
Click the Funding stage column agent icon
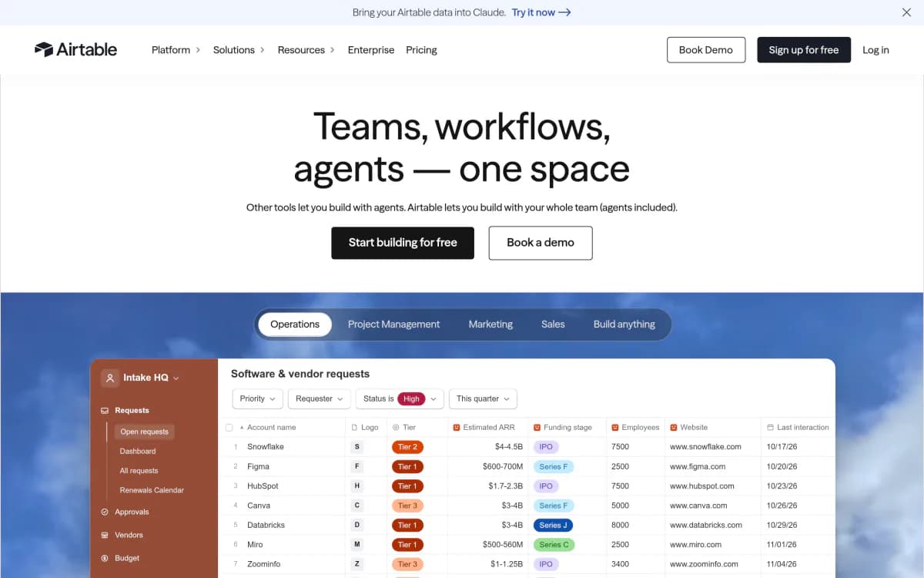pos(537,427)
